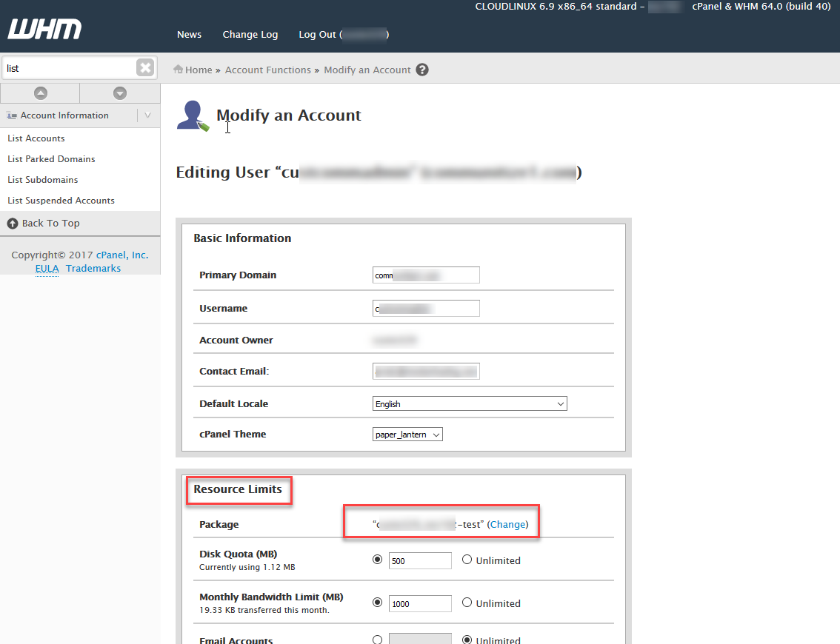The height and width of the screenshot is (644, 840).
Task: Open help question mark icon in breadcrumb
Action: coord(422,70)
